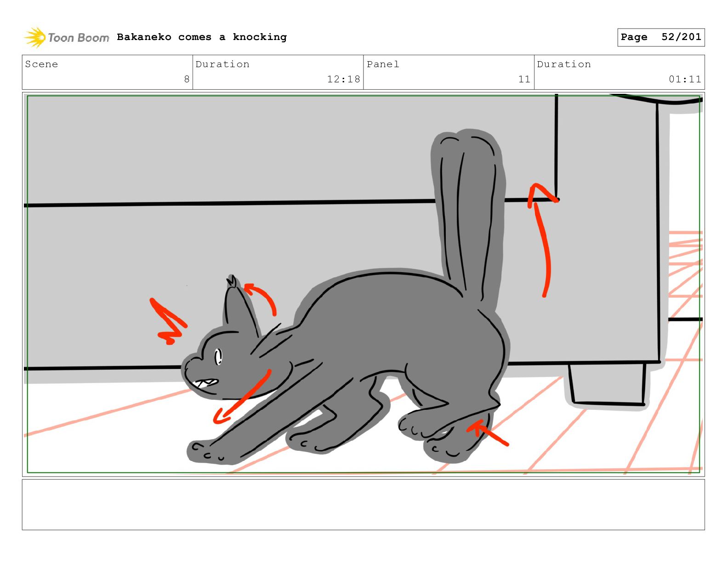Click the 'Scene' header label

41,64
